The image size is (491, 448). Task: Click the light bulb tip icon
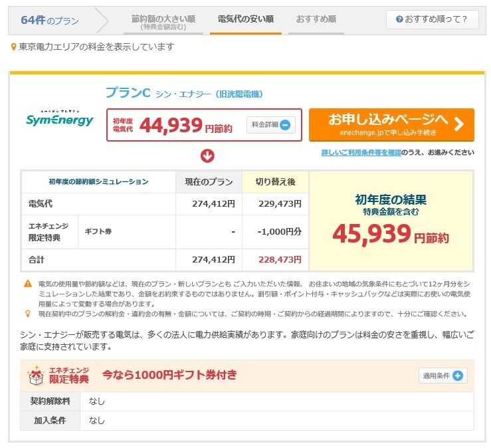28,314
